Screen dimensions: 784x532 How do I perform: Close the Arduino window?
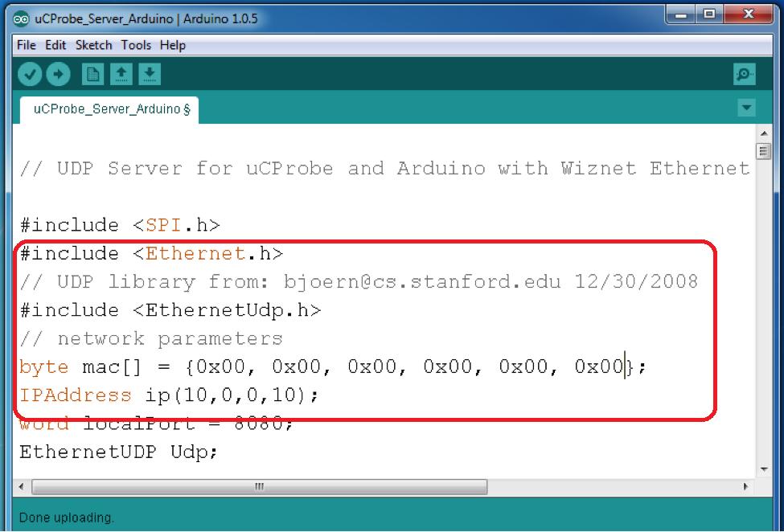point(748,14)
